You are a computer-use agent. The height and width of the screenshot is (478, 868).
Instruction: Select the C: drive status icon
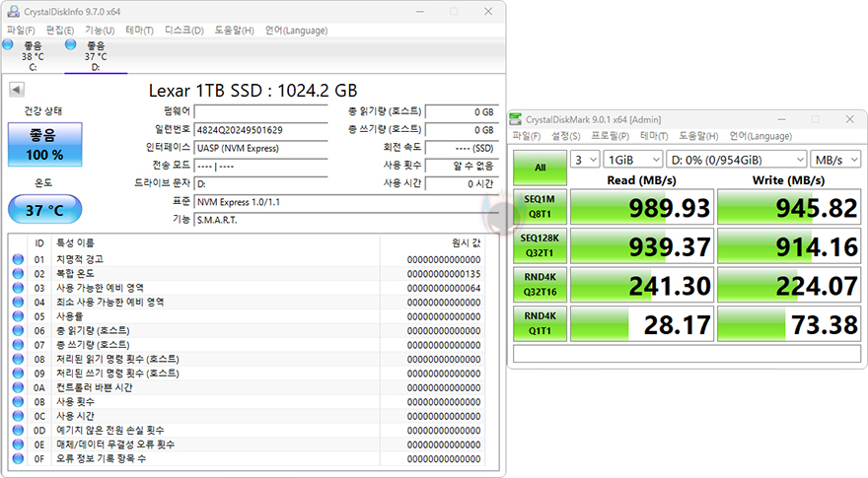[8, 44]
